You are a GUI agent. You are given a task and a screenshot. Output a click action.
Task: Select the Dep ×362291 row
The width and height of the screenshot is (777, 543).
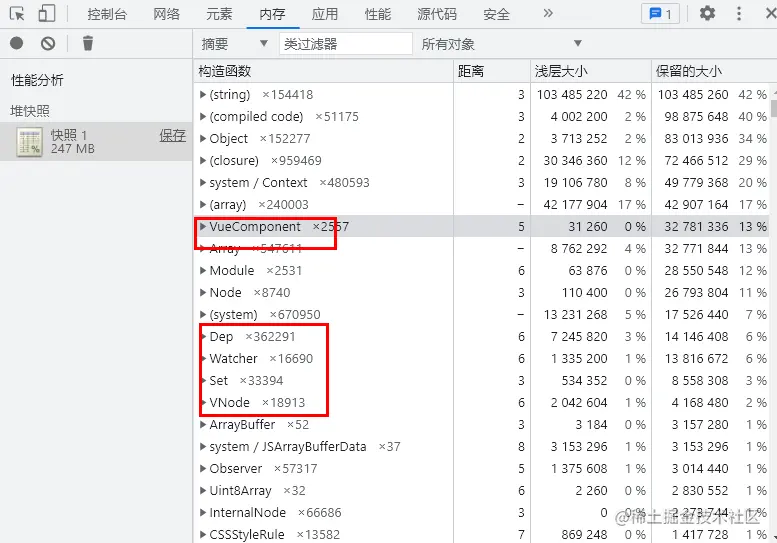[x=482, y=336]
